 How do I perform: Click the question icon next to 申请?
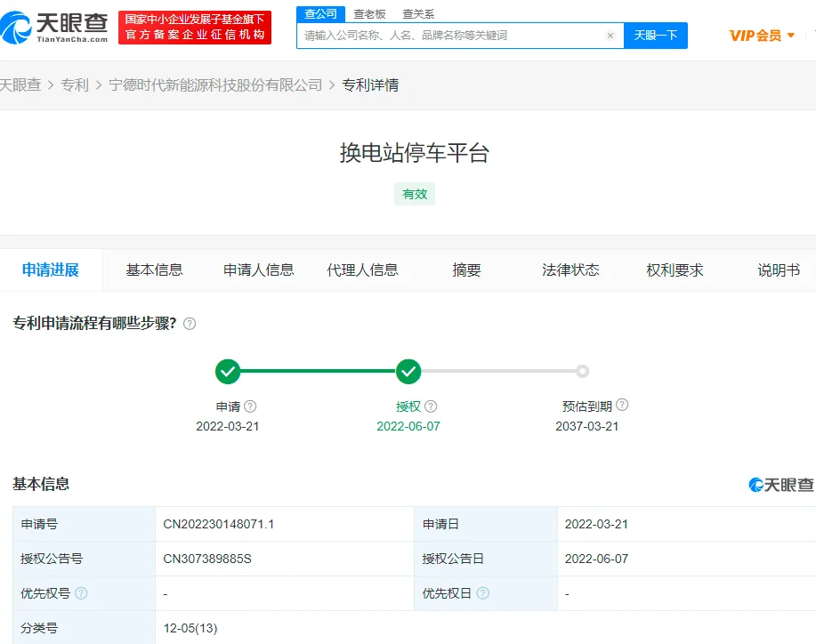pos(250,407)
